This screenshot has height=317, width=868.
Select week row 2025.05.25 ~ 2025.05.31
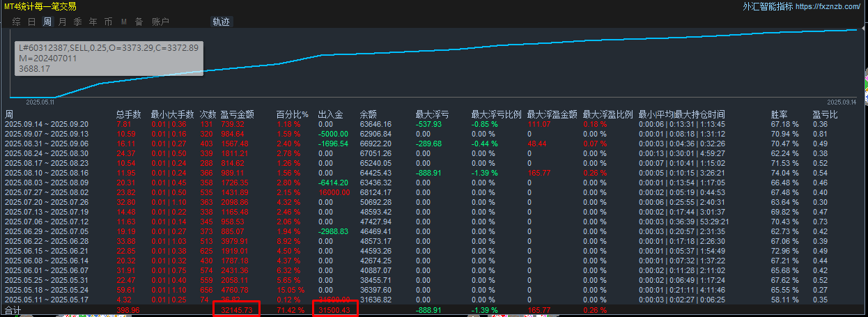point(434,279)
